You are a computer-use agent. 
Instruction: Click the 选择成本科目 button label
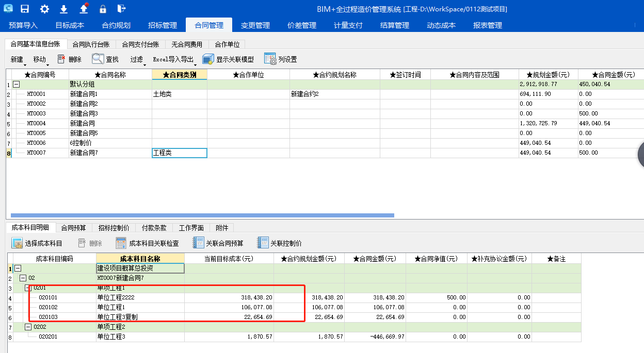44,243
